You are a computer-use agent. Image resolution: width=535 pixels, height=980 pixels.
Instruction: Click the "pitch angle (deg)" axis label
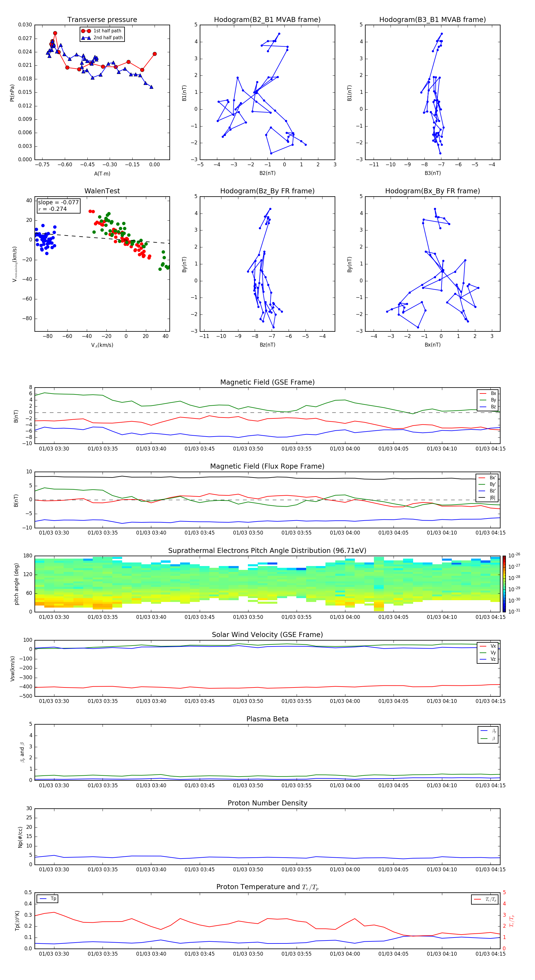16,584
